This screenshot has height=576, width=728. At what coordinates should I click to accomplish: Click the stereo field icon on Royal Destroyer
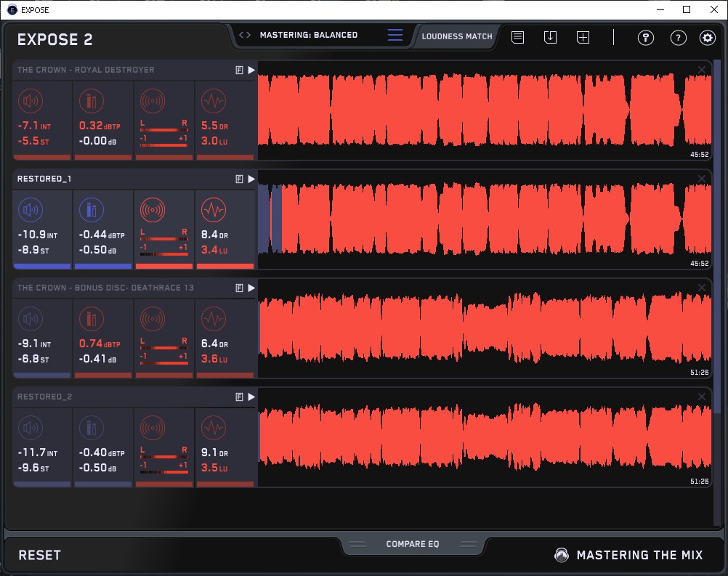tap(153, 101)
